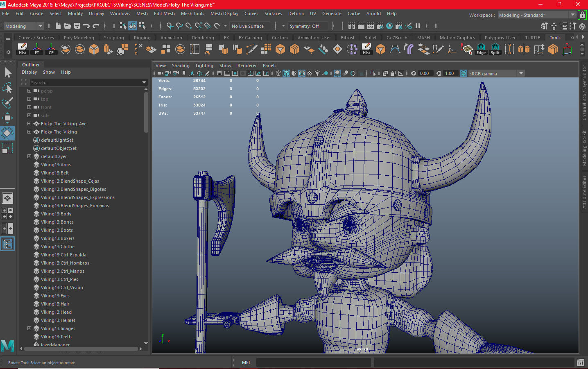Open the Attribute Editor side tab

[x=584, y=192]
